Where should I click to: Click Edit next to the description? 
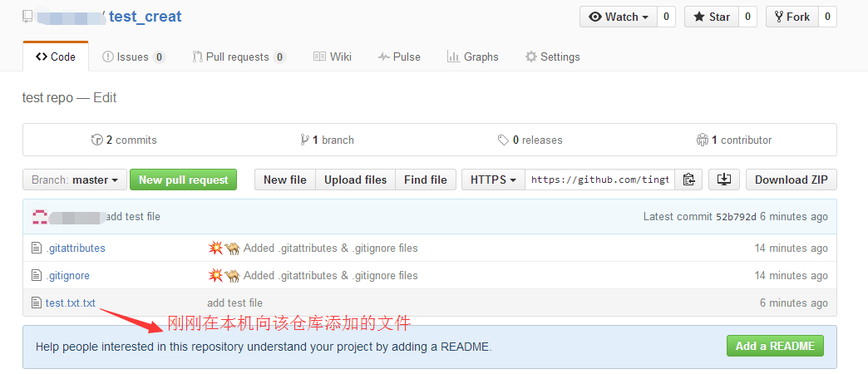pos(106,98)
